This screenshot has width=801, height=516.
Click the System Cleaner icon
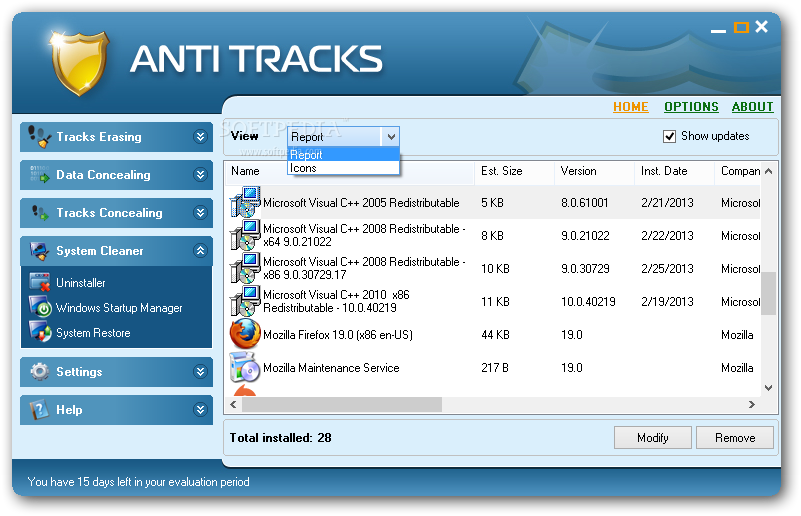[x=39, y=250]
